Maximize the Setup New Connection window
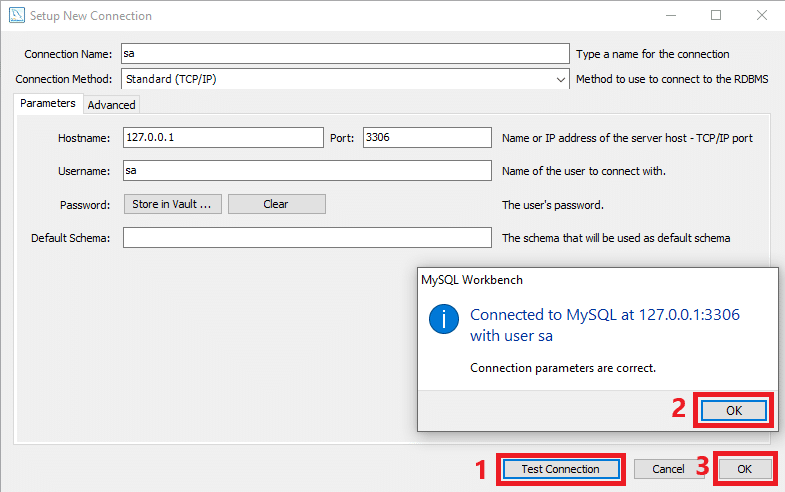This screenshot has width=785, height=492. click(x=716, y=16)
